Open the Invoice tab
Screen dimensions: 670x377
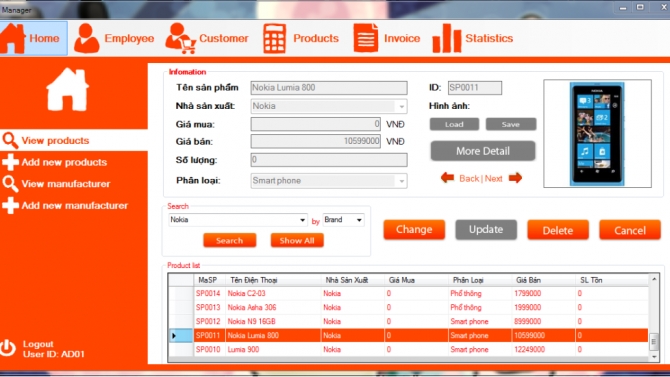387,38
